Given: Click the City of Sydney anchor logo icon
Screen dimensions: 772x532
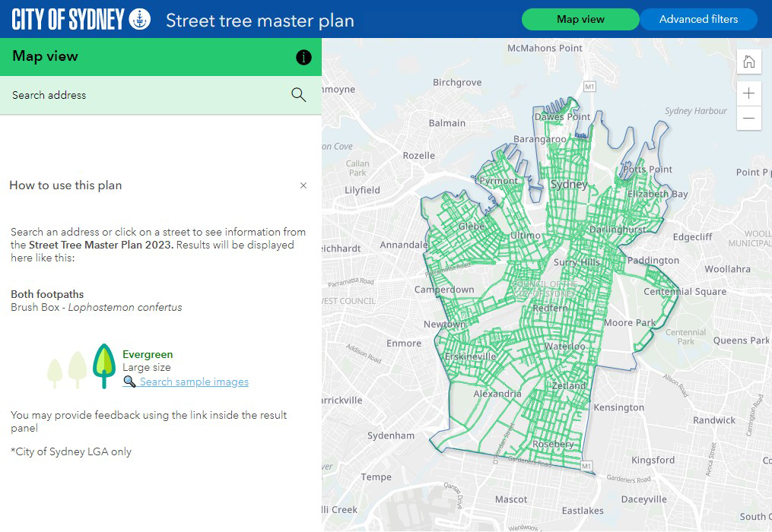Looking at the screenshot, I should coord(140,19).
